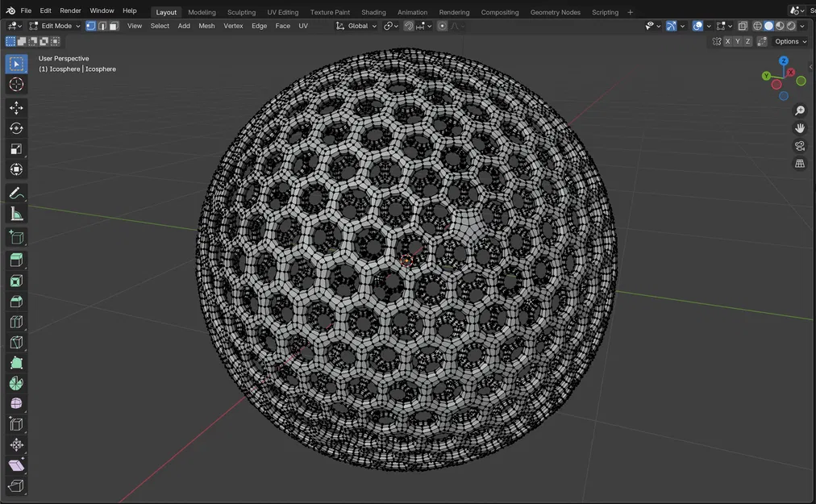Select the Move tool

pos(16,106)
